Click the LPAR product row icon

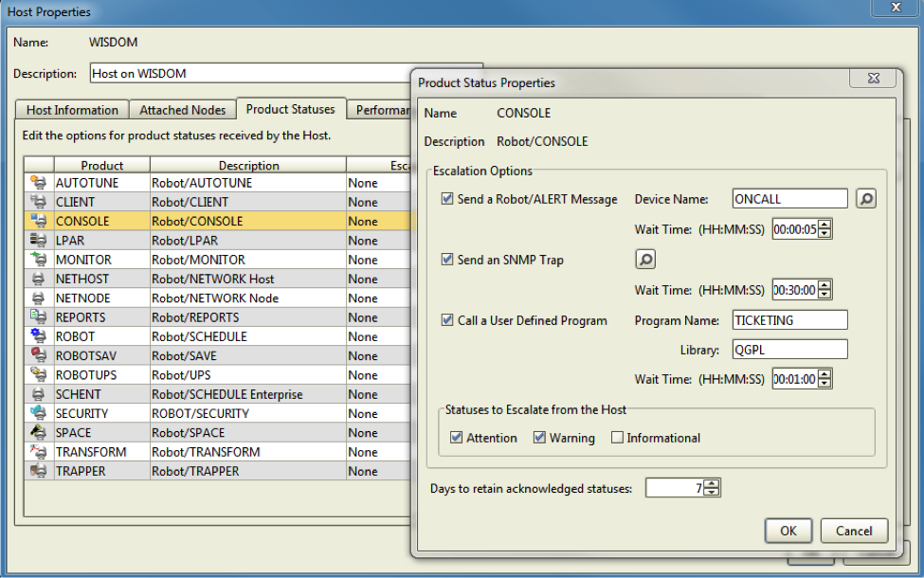(38, 241)
